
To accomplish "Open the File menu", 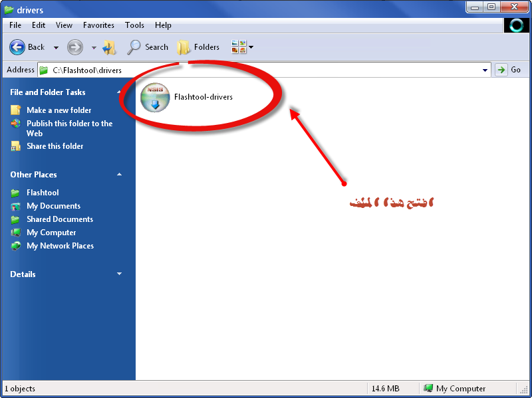I will pos(15,25).
